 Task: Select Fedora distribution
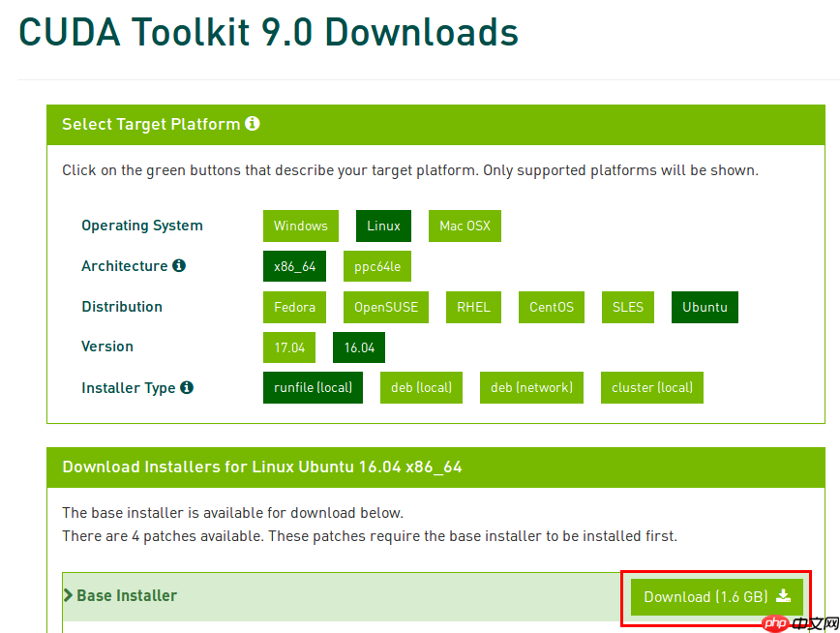[294, 307]
